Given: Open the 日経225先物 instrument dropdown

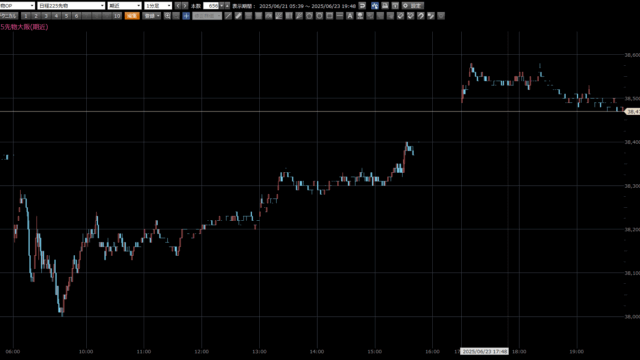Looking at the screenshot, I should [71, 6].
